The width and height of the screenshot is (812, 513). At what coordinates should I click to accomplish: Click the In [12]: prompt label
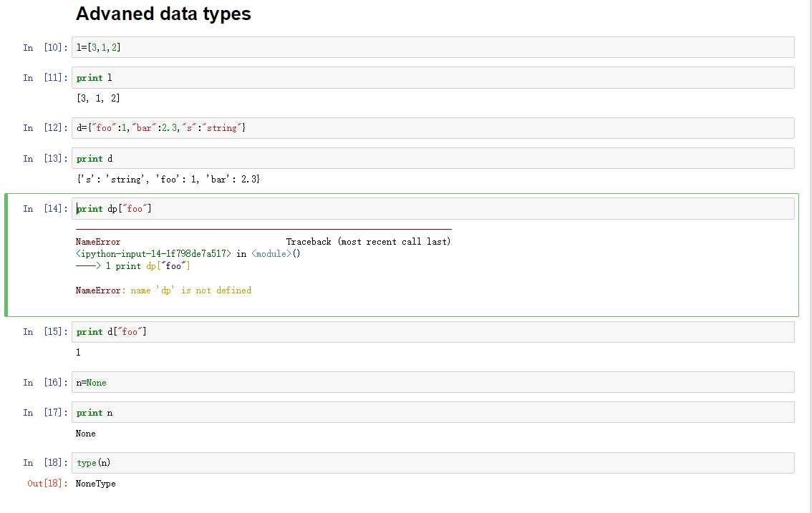pos(45,128)
